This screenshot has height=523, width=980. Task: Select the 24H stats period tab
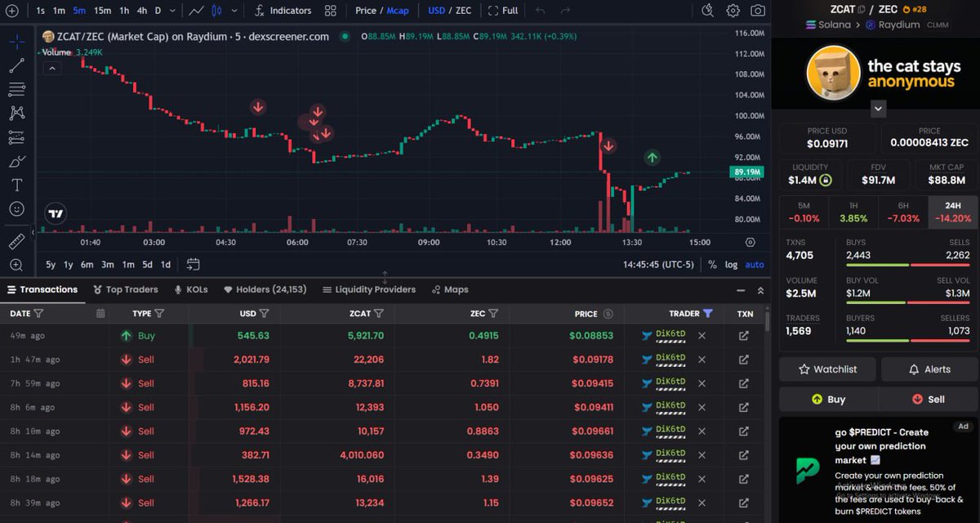coord(951,212)
